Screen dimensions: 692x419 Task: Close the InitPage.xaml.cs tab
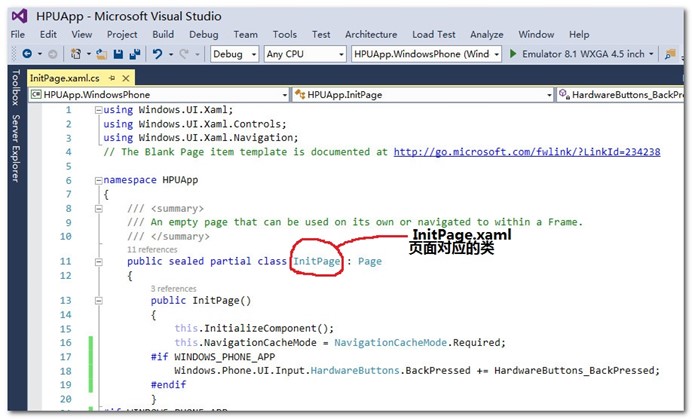126,78
